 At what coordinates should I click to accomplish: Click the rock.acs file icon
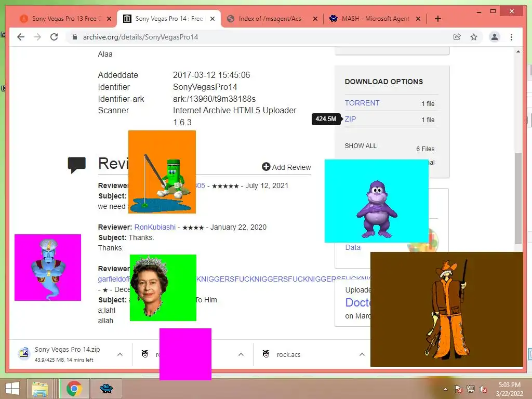click(266, 354)
